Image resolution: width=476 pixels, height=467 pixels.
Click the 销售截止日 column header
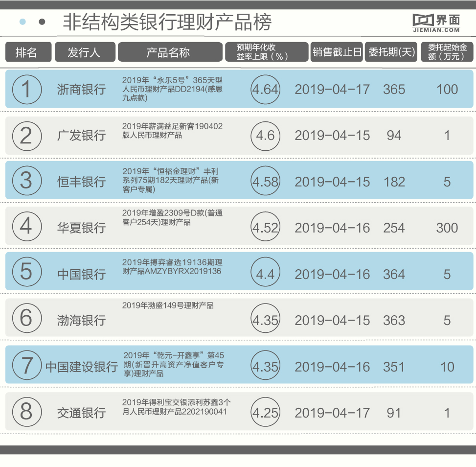point(337,52)
